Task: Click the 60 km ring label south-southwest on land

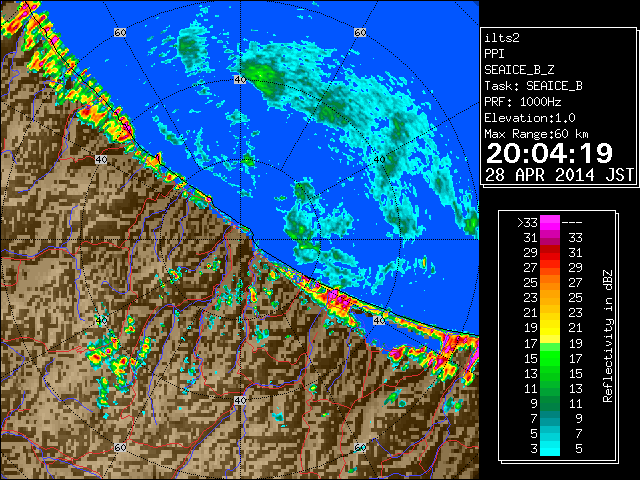Action: coord(120,447)
